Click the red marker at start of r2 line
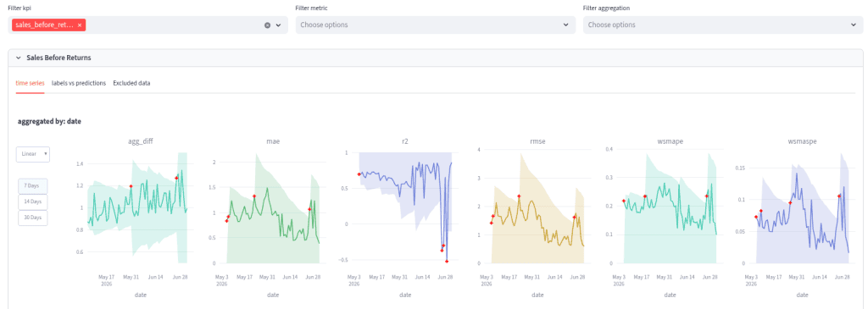This screenshot has height=309, width=868. pyautogui.click(x=359, y=174)
